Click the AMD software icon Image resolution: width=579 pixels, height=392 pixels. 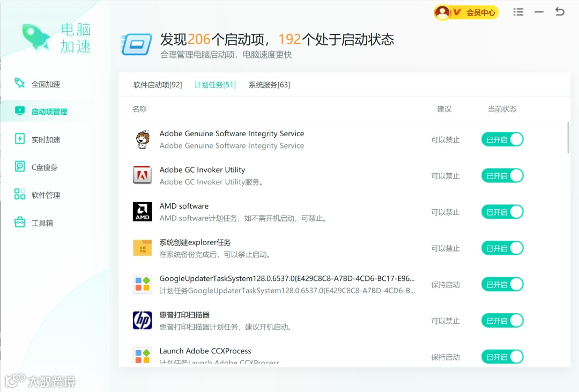pyautogui.click(x=143, y=211)
